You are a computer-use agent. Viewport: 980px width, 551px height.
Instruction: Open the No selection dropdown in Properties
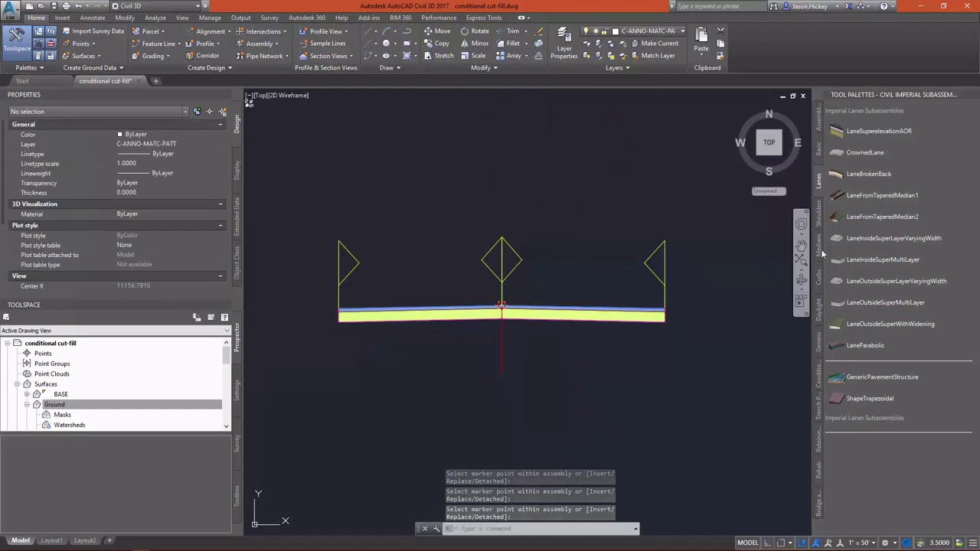click(x=98, y=112)
